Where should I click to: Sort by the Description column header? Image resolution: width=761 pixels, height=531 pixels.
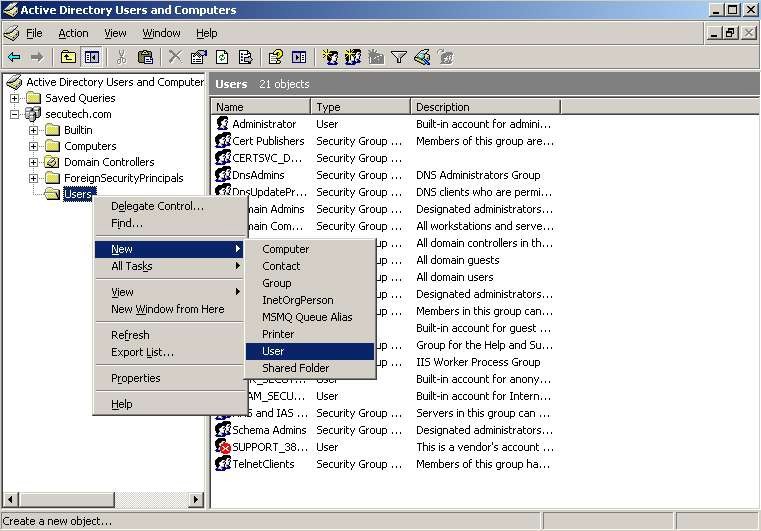pos(485,107)
